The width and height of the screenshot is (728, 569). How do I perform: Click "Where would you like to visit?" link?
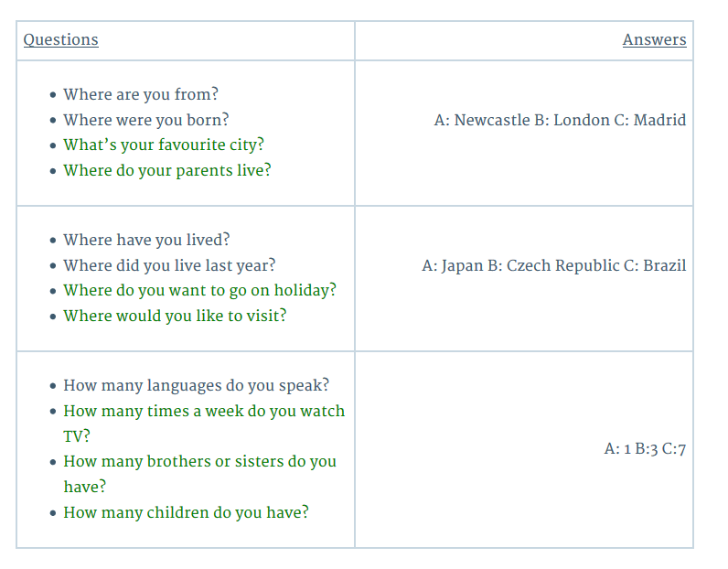pyautogui.click(x=175, y=316)
